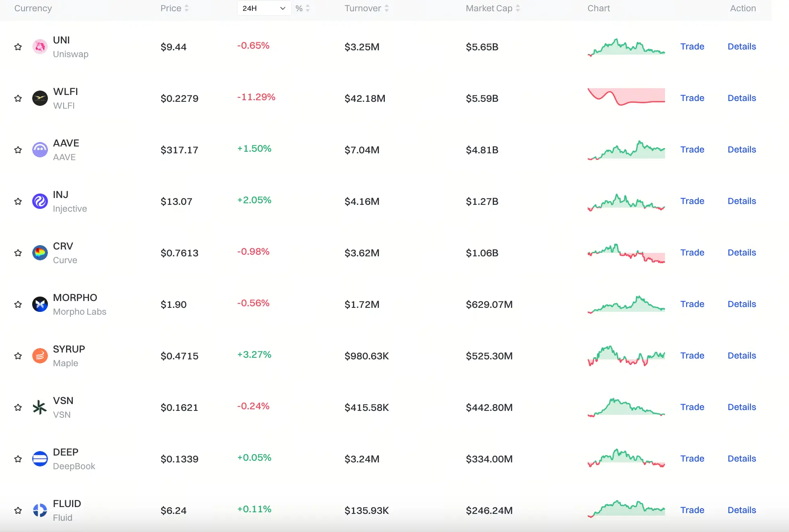Sort by percent change arrows
The height and width of the screenshot is (532, 789).
pos(308,8)
